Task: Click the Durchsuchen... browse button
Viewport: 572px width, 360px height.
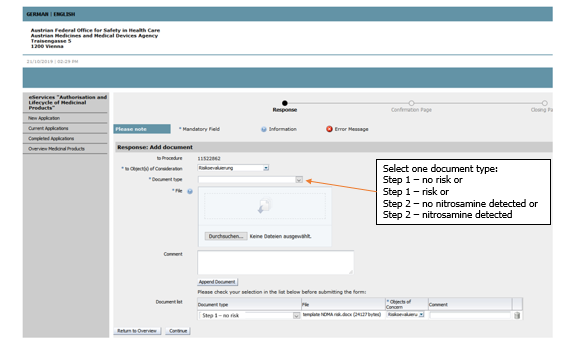Action: (x=226, y=236)
